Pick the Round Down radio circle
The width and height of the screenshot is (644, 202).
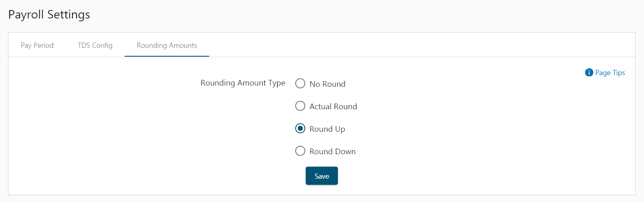(x=300, y=151)
